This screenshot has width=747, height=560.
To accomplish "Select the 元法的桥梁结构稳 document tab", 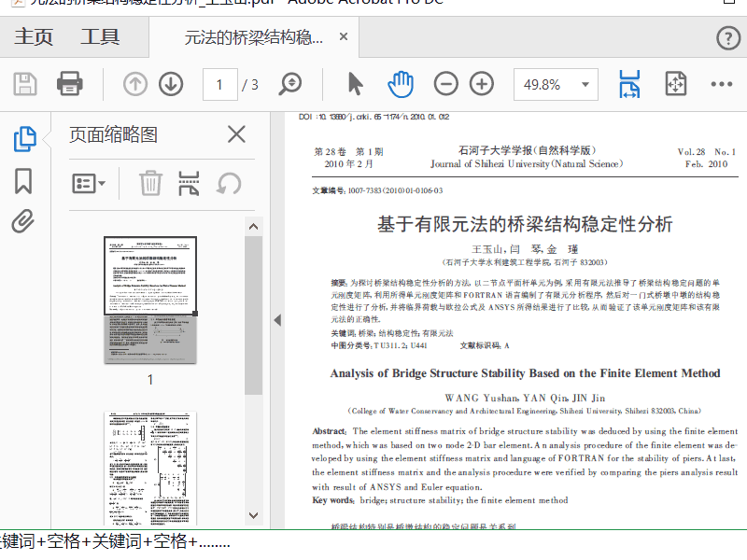I will (253, 37).
